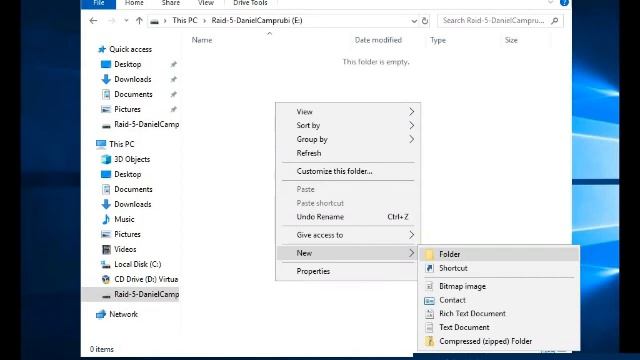
Task: Sort by Date modified column
Action: 378,40
